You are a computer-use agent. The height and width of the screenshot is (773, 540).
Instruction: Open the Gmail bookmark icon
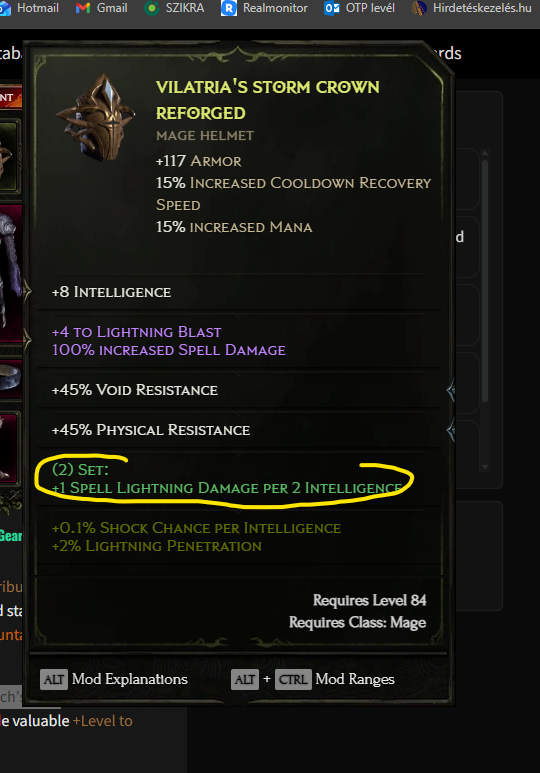[83, 8]
